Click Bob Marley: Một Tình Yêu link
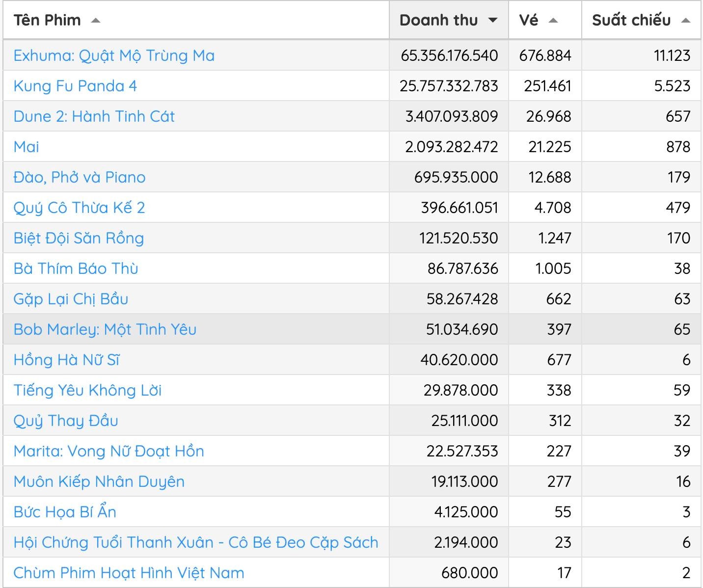 tap(105, 329)
